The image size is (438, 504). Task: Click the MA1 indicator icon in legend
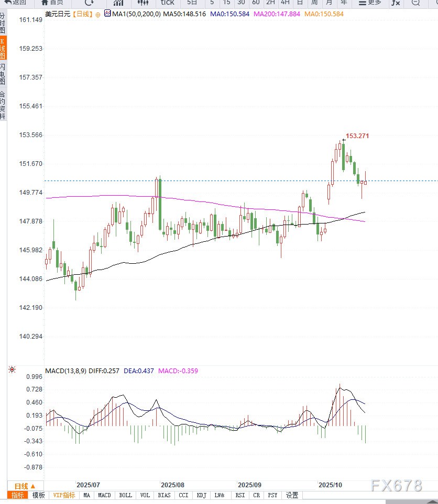click(x=107, y=14)
